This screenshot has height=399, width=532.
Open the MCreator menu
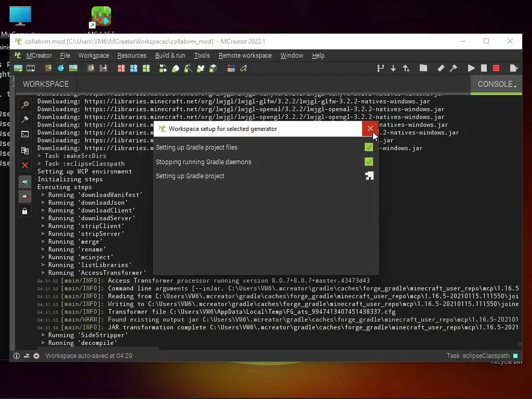point(39,55)
